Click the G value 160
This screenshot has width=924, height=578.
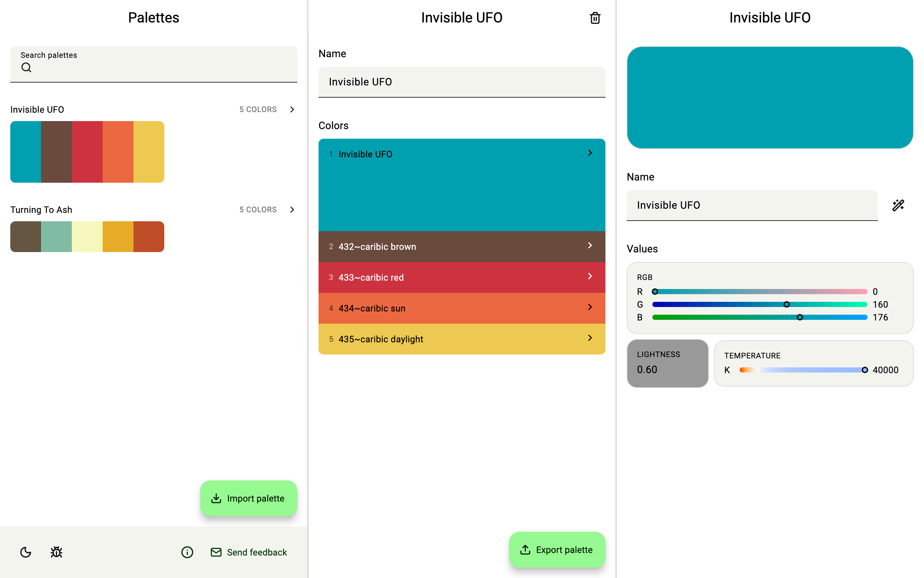click(x=880, y=305)
